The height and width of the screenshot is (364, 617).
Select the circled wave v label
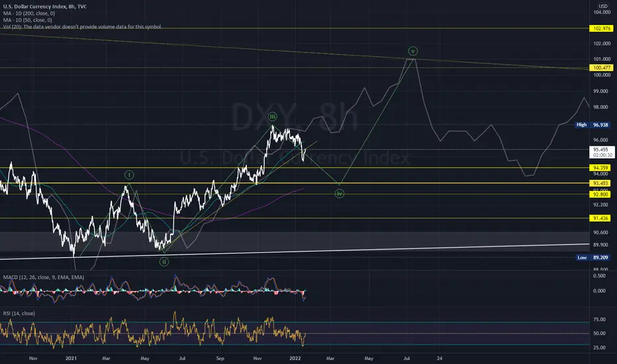413,51
